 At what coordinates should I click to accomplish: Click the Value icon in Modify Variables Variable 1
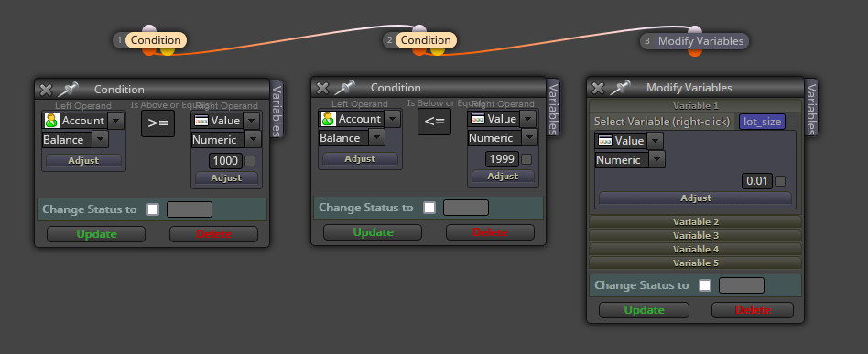click(605, 141)
